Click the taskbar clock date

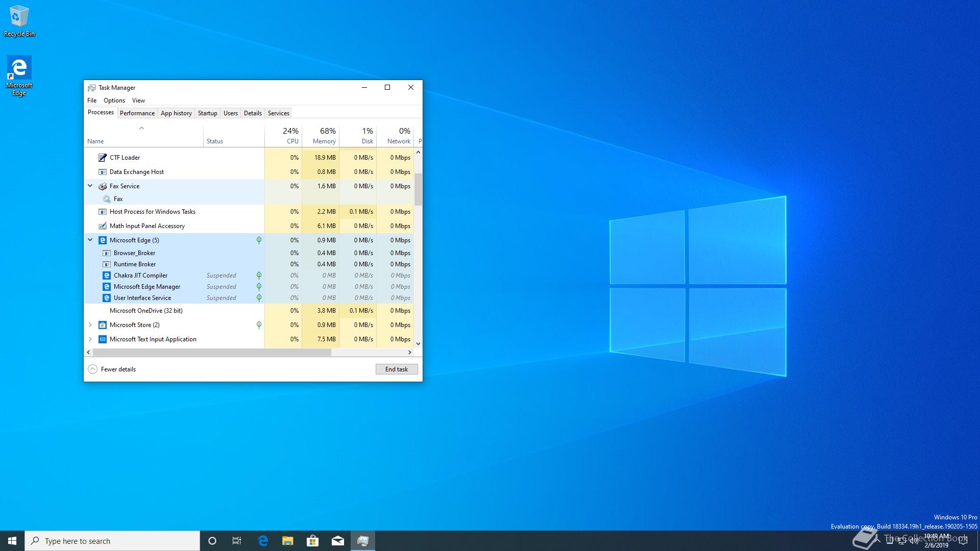point(937,545)
